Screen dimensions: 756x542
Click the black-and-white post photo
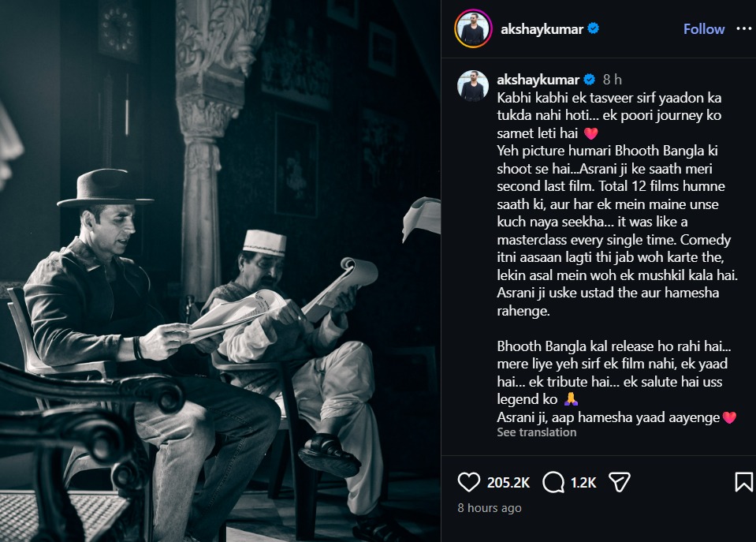tap(221, 271)
